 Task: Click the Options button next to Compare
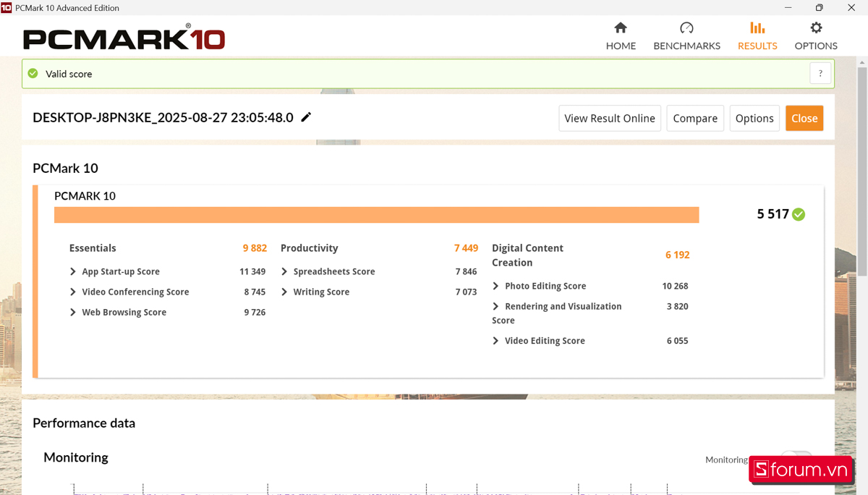point(754,119)
